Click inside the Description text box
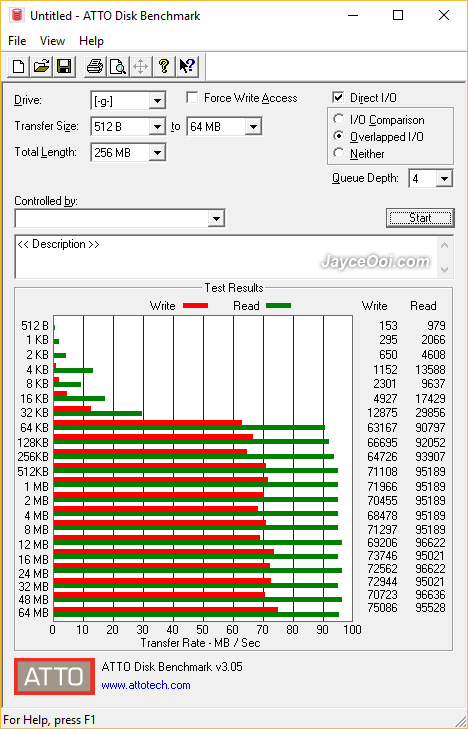Image resolution: width=468 pixels, height=729 pixels. pyautogui.click(x=226, y=258)
